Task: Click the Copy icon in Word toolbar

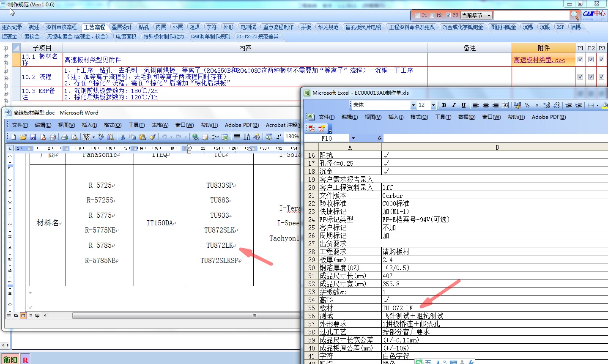Action: click(x=132, y=137)
